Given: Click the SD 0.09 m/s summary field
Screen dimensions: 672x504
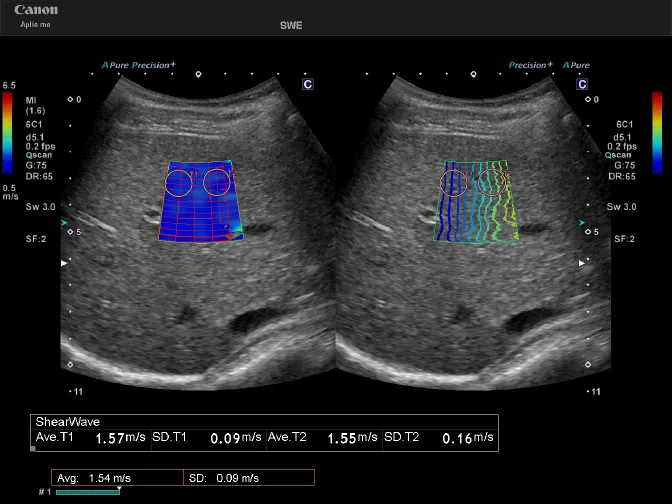Looking at the screenshot, I should point(235,478).
